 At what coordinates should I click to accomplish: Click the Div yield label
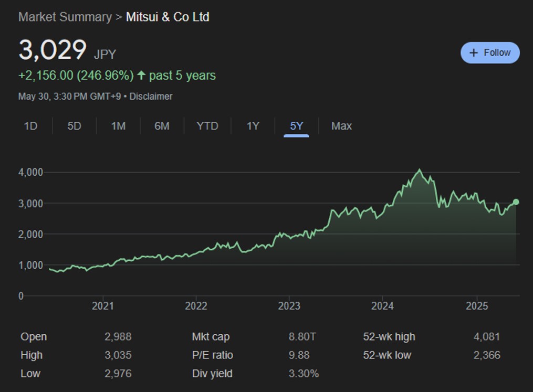[212, 373]
